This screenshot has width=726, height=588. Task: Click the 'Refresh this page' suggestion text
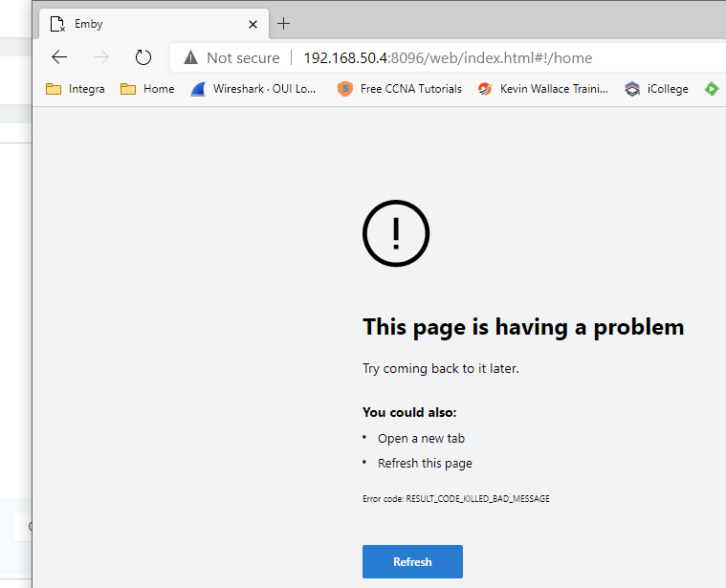coord(425,463)
